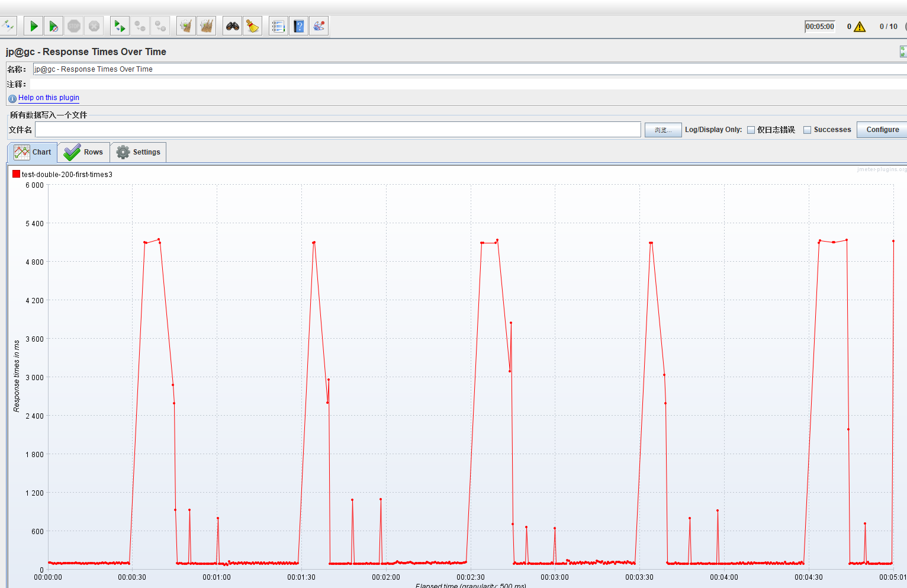This screenshot has height=588, width=907.
Task: Switch to the Chart tab
Action: click(x=33, y=152)
